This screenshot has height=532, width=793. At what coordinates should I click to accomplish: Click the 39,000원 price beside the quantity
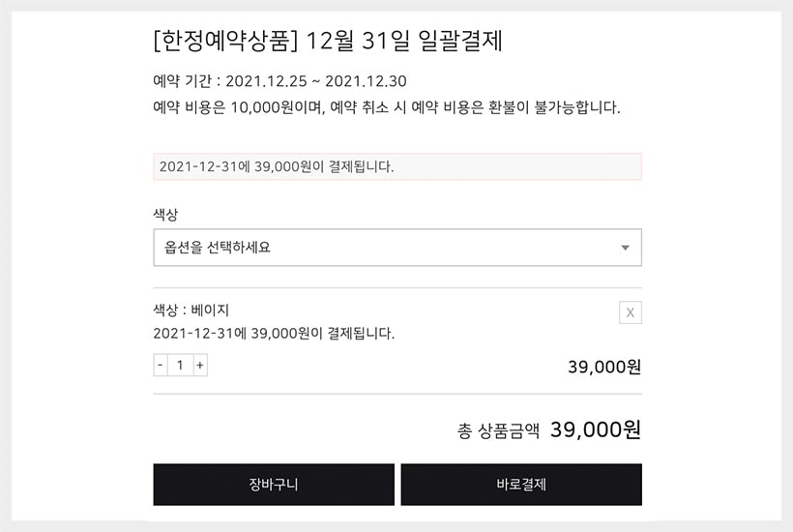pos(603,368)
